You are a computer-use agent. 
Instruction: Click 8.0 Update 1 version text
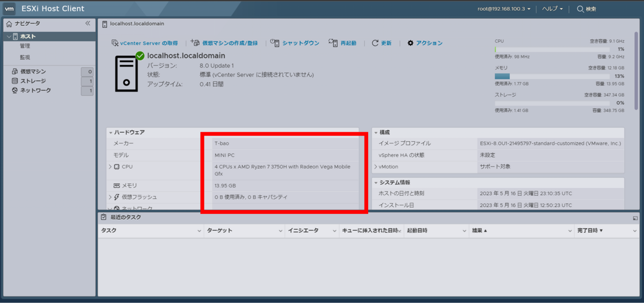pos(217,66)
